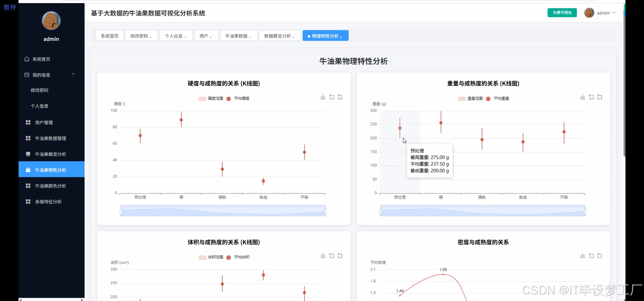The width and height of the screenshot is (644, 301).
Task: Click the card icon beside 我的信息
Action: pos(27,75)
